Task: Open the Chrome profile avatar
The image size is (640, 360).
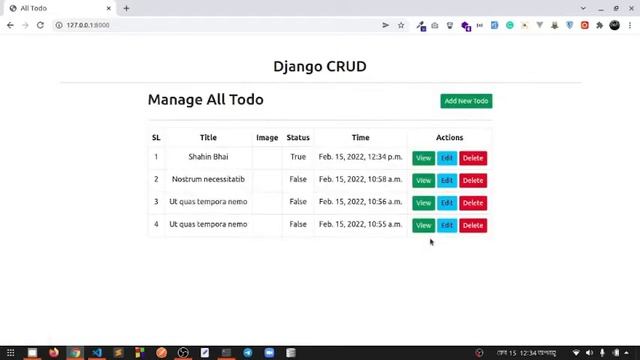Action: (x=615, y=25)
